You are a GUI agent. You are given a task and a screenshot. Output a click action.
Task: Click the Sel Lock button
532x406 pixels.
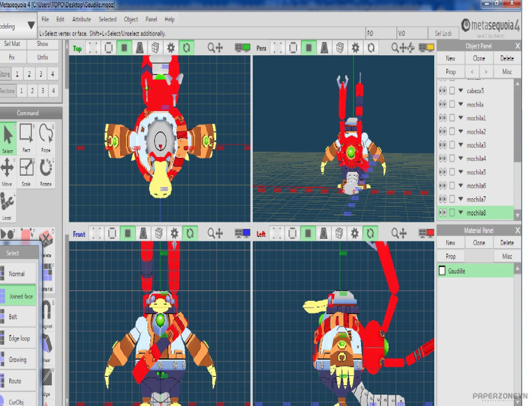tap(443, 33)
